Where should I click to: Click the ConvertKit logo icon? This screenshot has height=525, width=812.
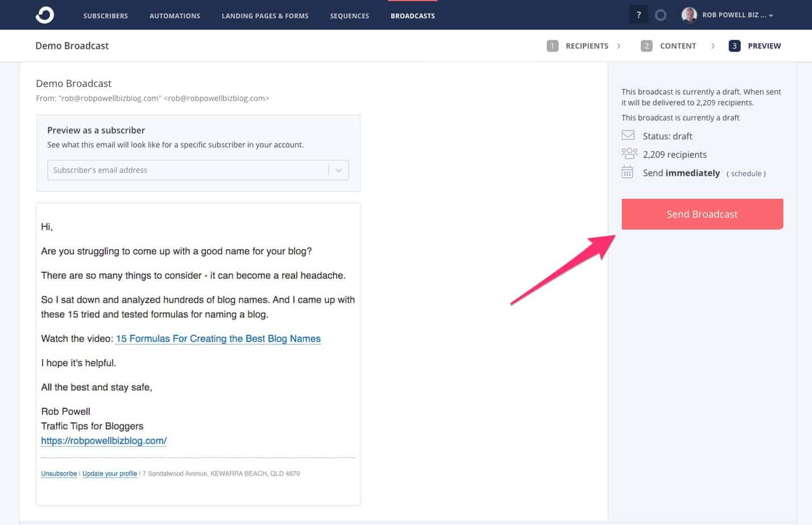click(44, 15)
